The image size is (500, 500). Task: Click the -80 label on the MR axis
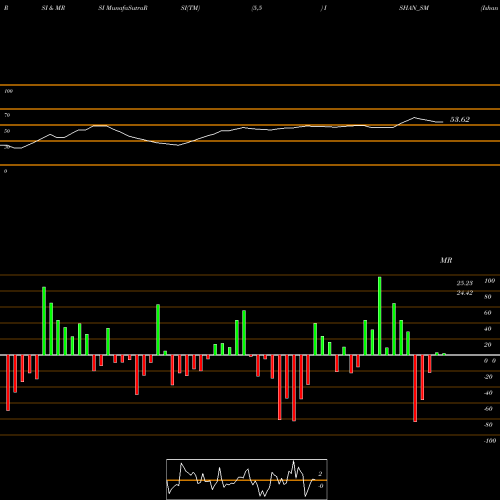coord(488,425)
